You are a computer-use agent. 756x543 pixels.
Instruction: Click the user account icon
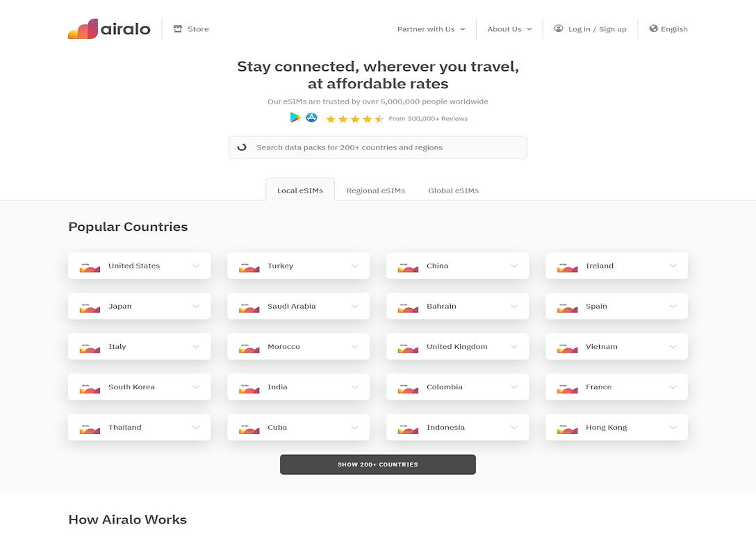[x=559, y=29]
